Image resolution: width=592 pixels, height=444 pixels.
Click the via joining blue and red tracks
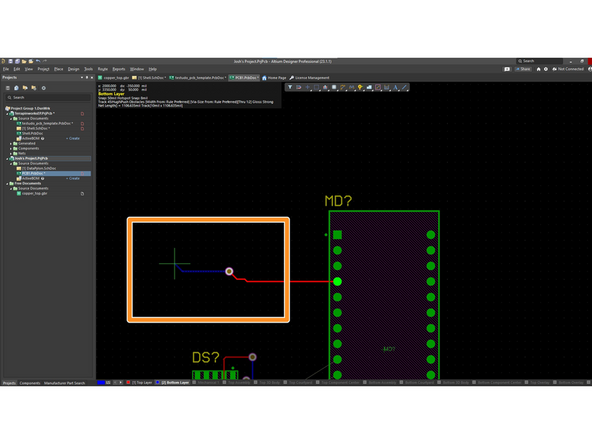(x=229, y=271)
